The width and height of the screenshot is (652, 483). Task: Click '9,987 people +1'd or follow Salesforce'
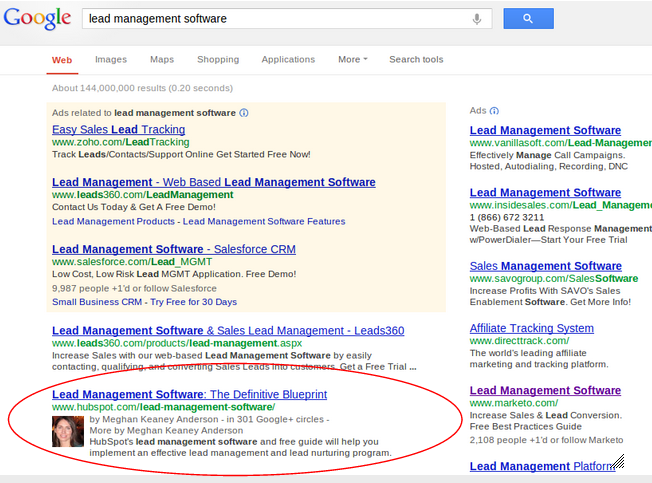(x=134, y=288)
